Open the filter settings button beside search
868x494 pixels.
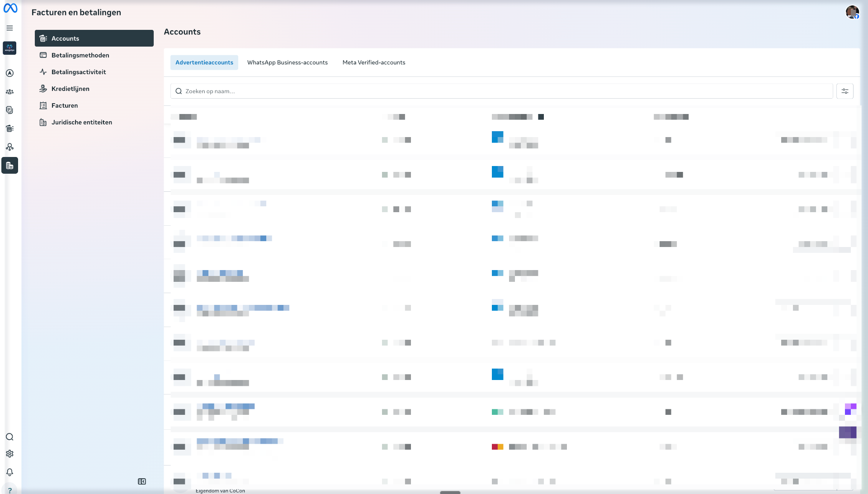(844, 91)
